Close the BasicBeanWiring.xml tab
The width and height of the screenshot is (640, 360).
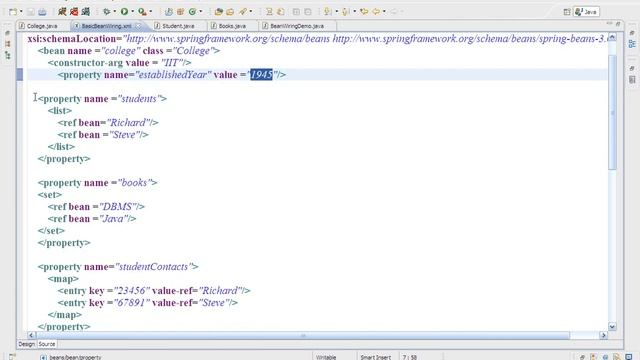coord(138,26)
